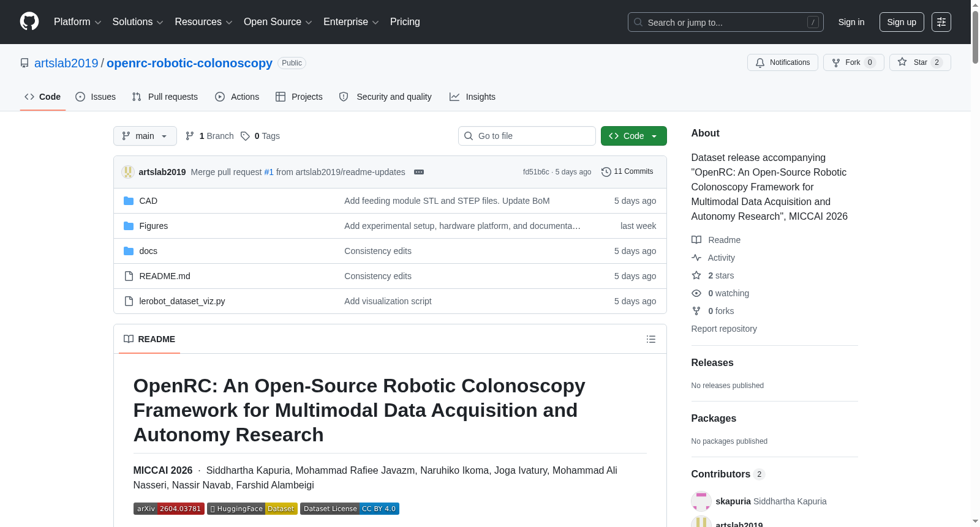
Task: Click the book icon next to Readme
Action: (696, 240)
